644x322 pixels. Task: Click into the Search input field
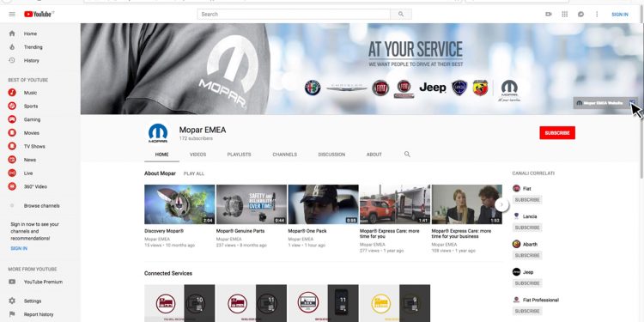pyautogui.click(x=294, y=15)
